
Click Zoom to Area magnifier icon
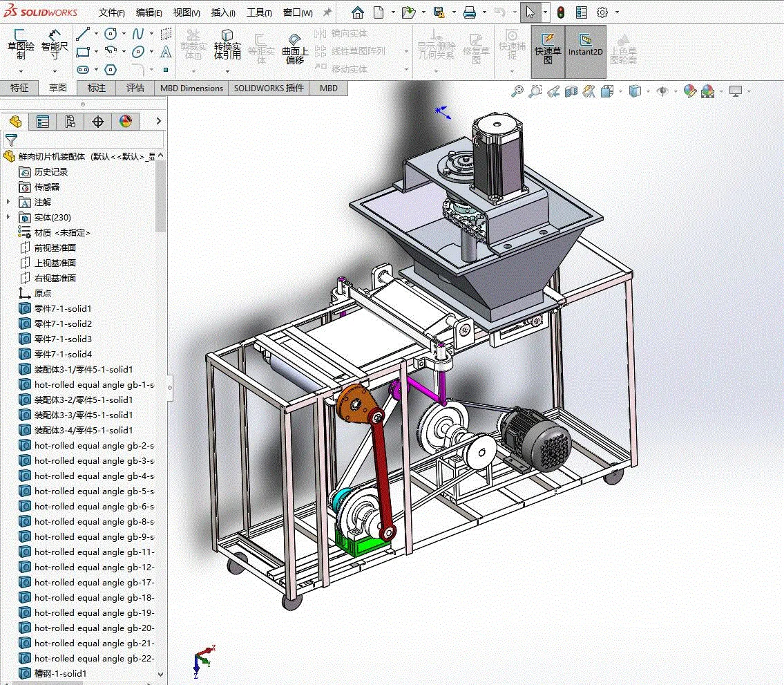535,91
